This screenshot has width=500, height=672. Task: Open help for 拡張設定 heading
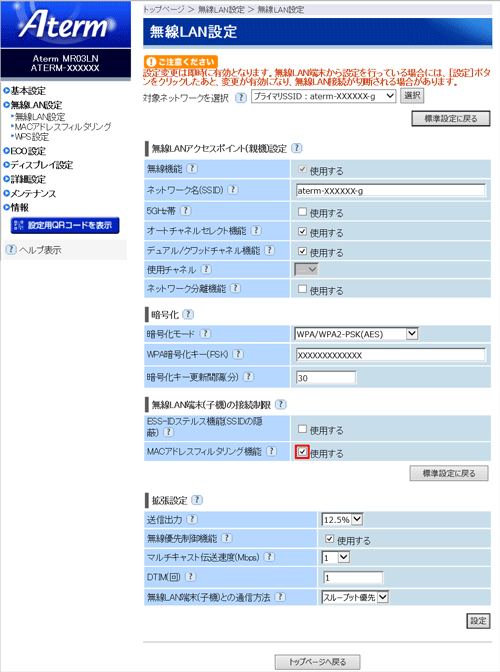point(197,500)
